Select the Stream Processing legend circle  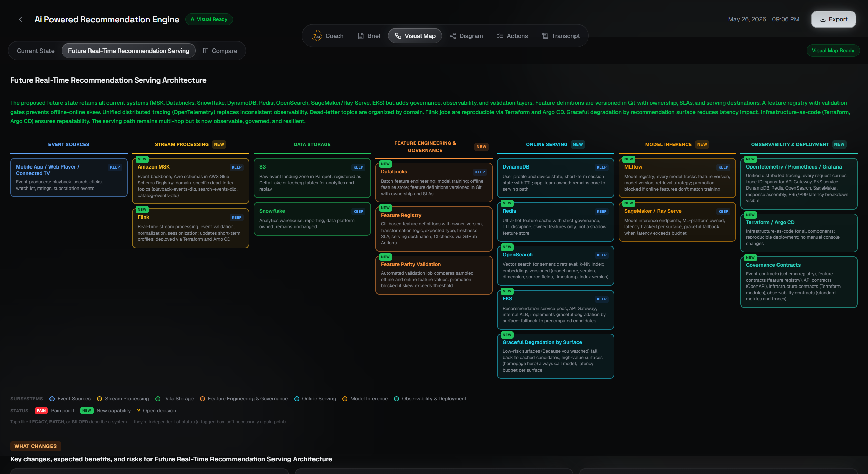click(x=99, y=399)
